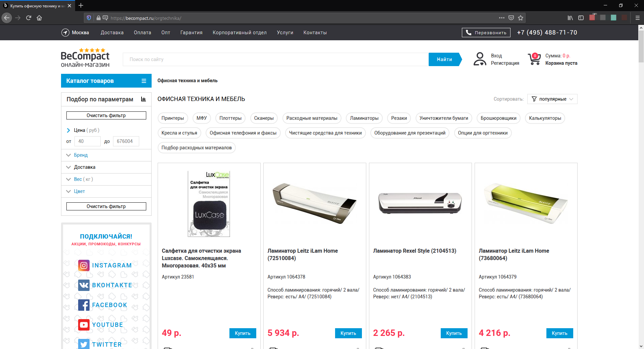Click the Pocket save icon

click(x=511, y=18)
